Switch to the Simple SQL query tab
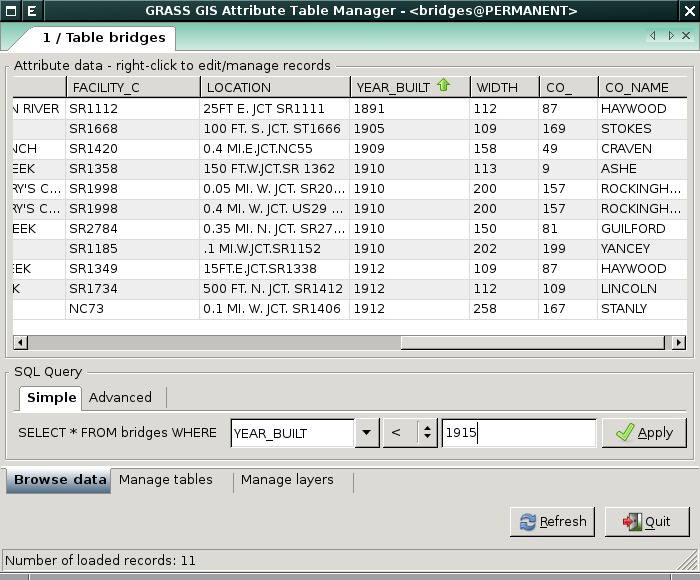The height and width of the screenshot is (580, 700). point(51,398)
